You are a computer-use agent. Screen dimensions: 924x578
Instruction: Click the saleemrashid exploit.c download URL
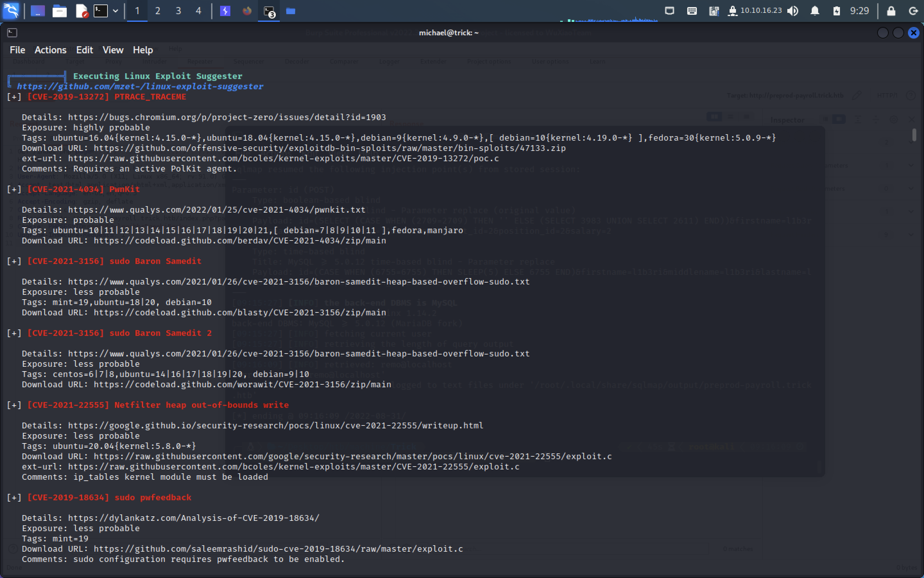tap(278, 549)
